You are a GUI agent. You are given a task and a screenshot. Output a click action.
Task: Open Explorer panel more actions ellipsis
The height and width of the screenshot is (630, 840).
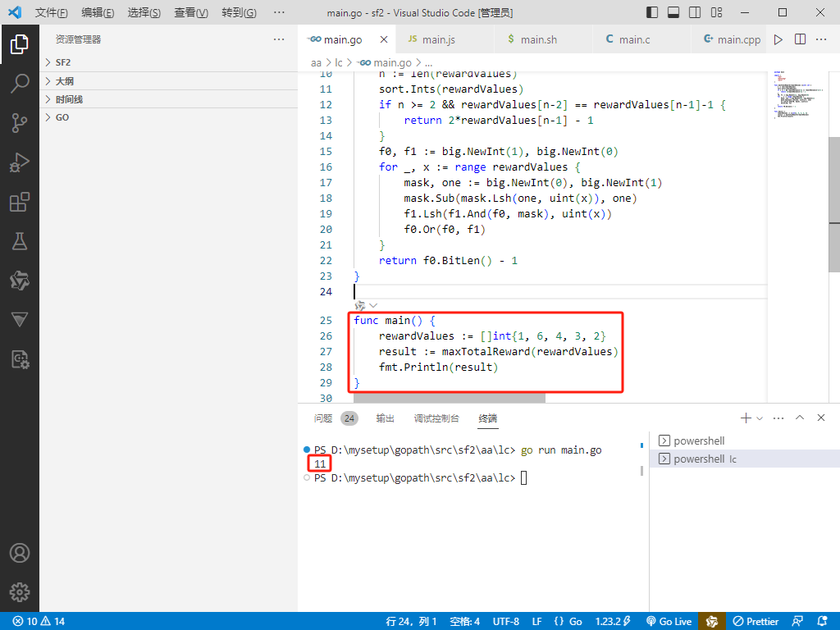point(279,39)
